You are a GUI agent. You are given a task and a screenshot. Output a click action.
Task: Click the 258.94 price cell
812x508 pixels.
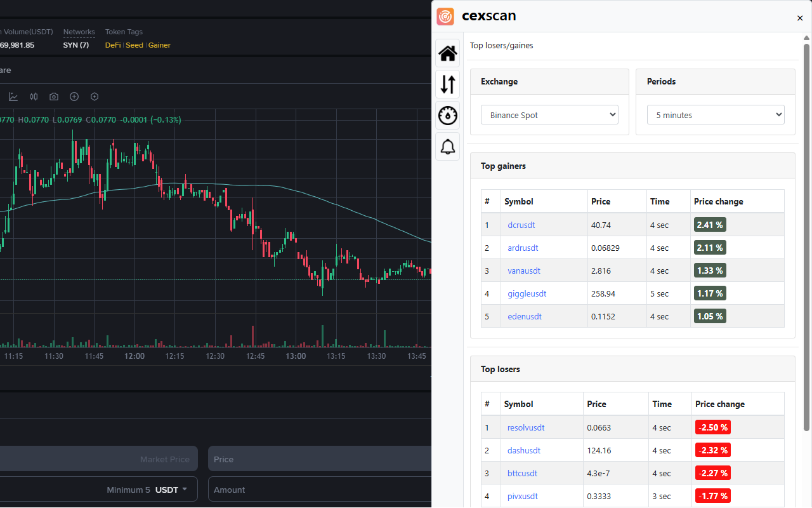pyautogui.click(x=617, y=293)
